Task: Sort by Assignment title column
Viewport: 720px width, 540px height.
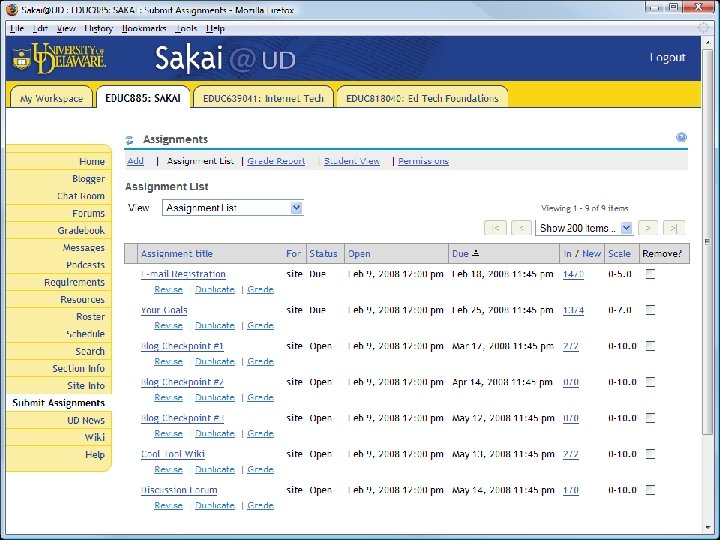Action: pyautogui.click(x=177, y=253)
